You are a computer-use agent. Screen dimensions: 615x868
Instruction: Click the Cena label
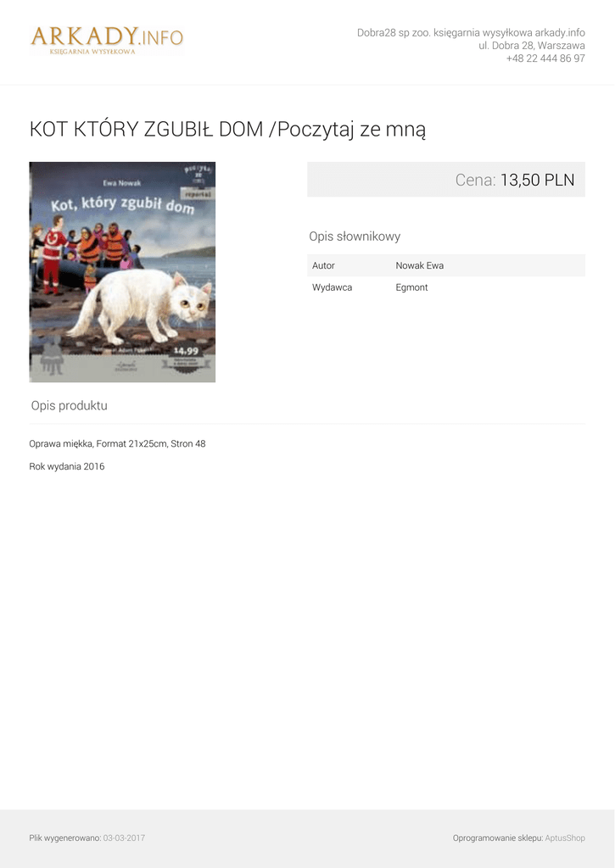(x=475, y=180)
